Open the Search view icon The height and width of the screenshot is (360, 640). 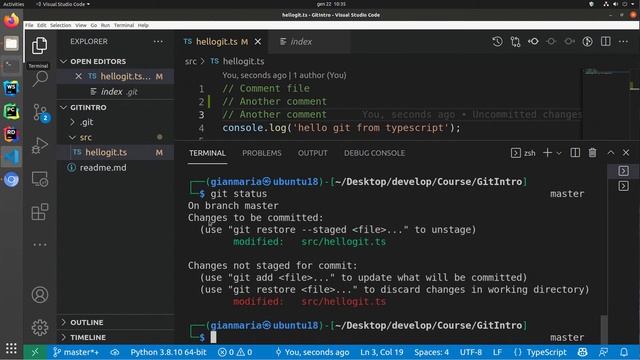click(40, 78)
